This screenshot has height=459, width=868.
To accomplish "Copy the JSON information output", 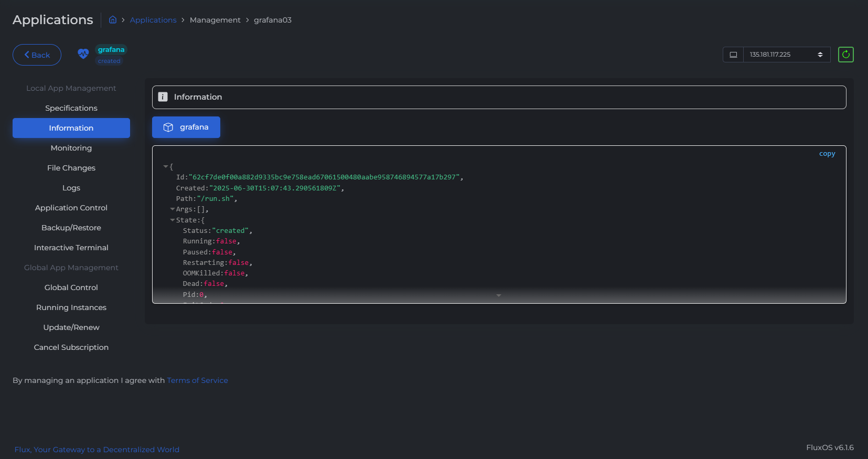I will coord(827,154).
